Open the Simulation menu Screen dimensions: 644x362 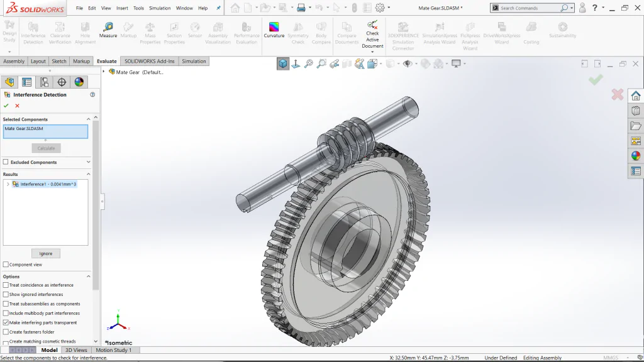pos(160,8)
